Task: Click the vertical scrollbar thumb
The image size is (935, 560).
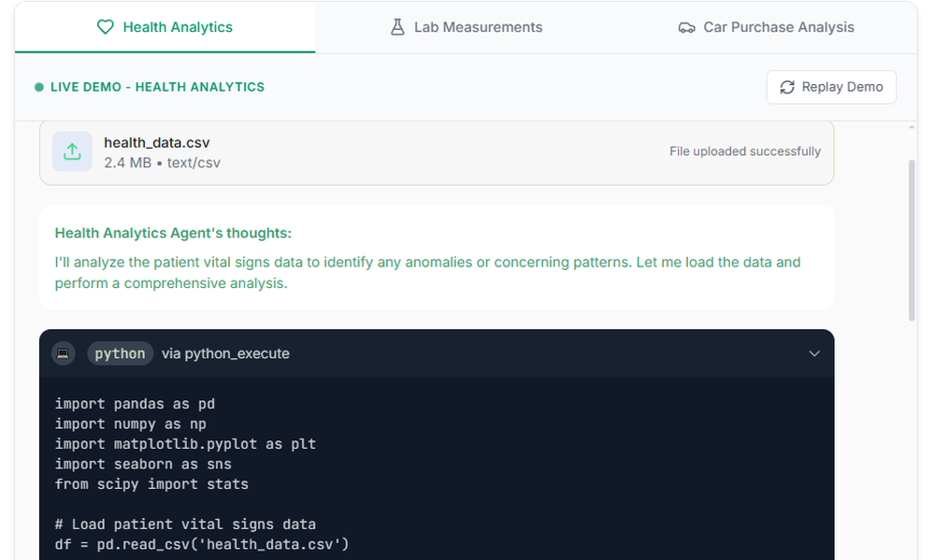Action: (x=912, y=239)
